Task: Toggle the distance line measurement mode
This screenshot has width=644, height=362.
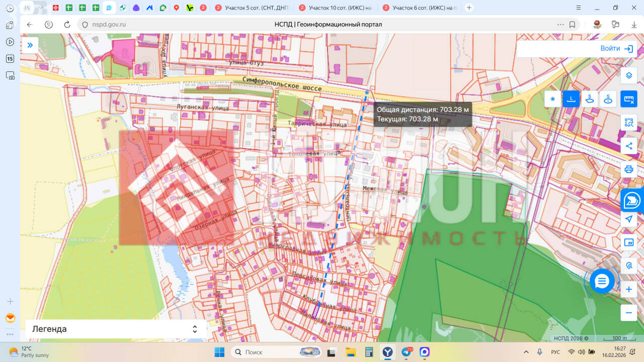Action: point(571,99)
